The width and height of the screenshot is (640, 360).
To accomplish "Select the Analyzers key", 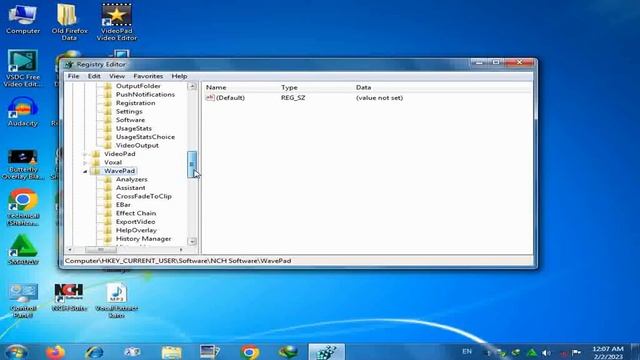I will 131,180.
